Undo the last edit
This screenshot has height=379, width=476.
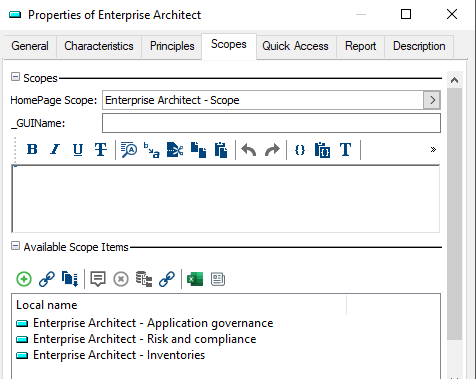tap(249, 150)
